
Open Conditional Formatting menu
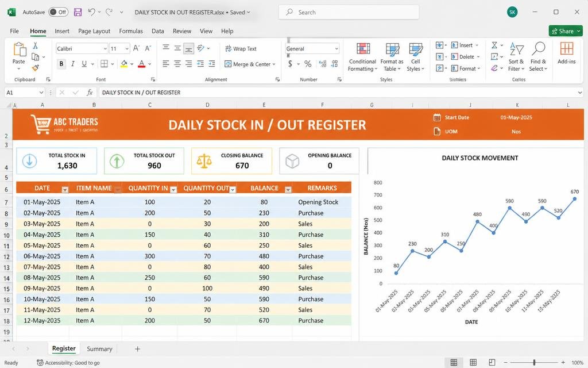[362, 57]
